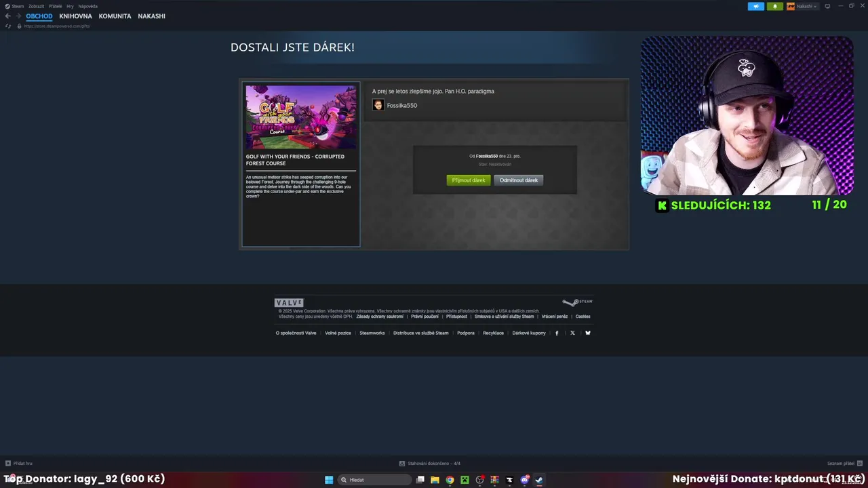Open the Steamworks footer link
This screenshot has width=868, height=488.
[372, 333]
